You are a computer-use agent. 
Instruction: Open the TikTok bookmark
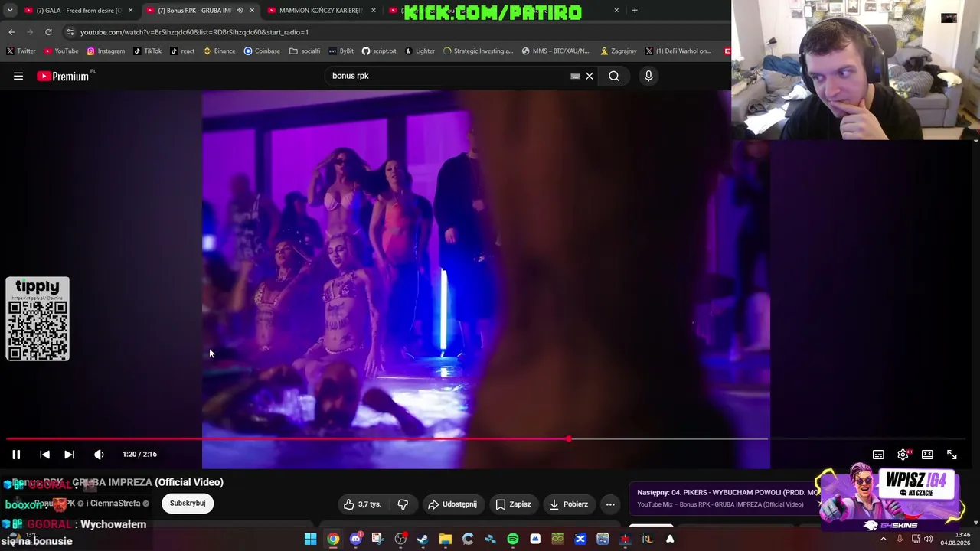pos(147,51)
